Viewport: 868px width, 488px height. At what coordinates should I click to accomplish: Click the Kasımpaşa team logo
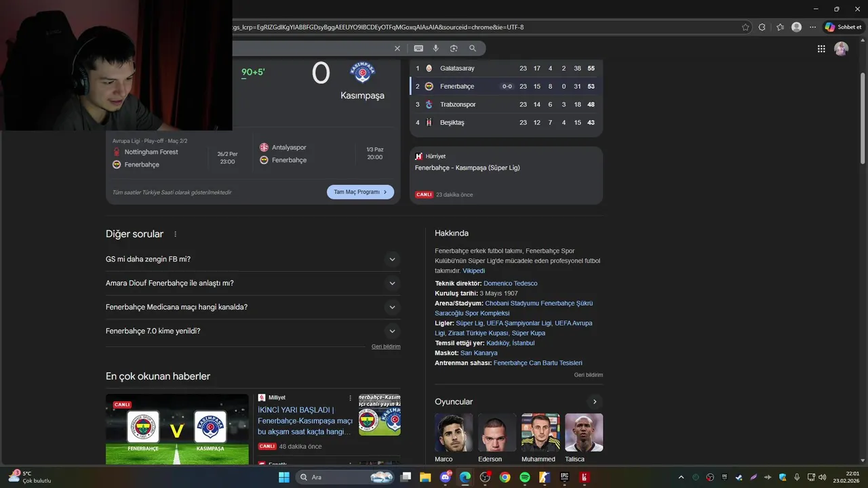click(362, 72)
